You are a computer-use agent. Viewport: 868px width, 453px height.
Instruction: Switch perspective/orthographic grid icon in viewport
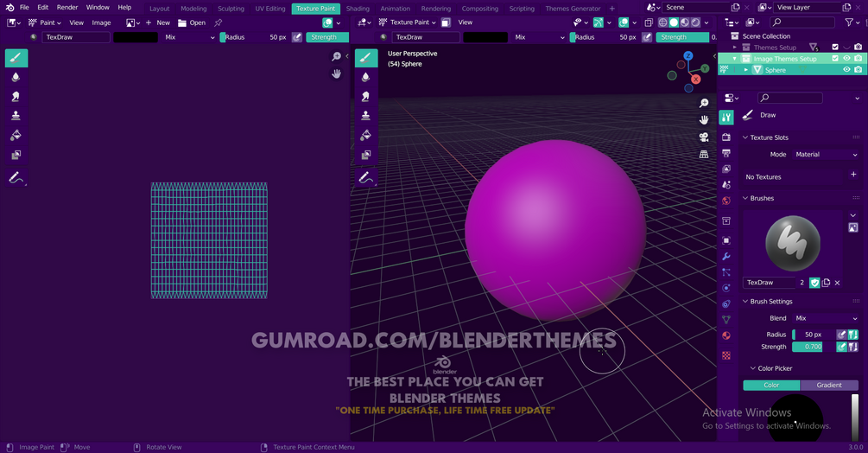pos(704,154)
